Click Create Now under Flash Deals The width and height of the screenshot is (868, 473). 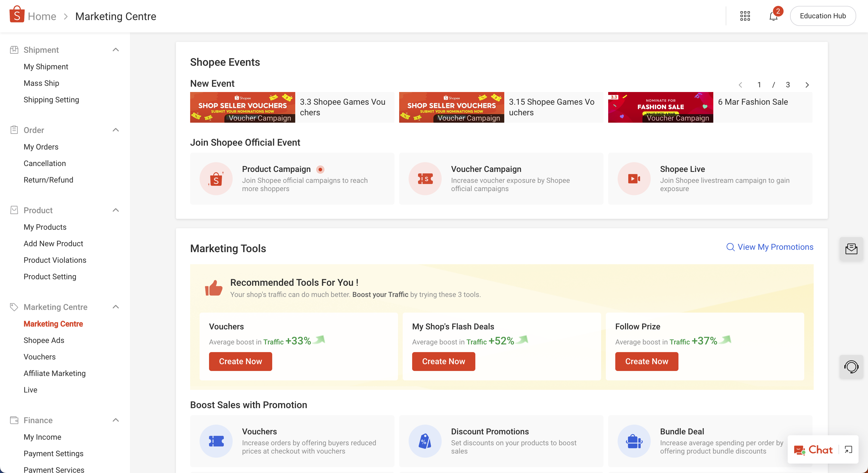[443, 361]
